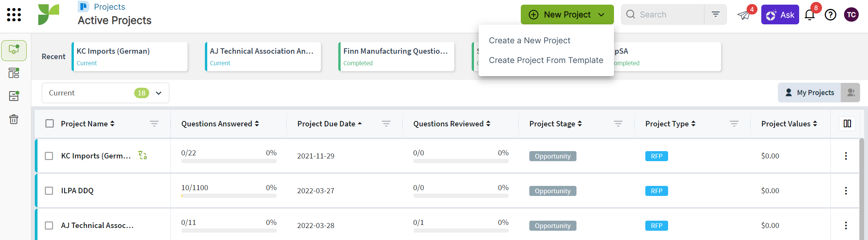Open recent AJ Technical Association card

pos(263,56)
